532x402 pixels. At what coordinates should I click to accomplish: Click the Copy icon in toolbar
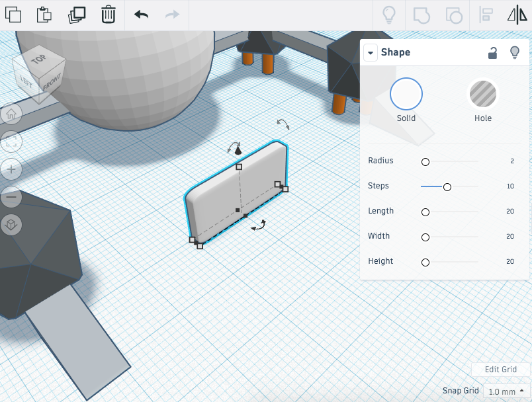(x=13, y=15)
